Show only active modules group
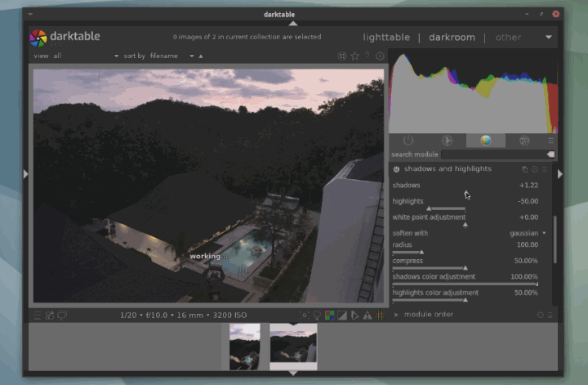The image size is (588, 385). click(x=408, y=141)
